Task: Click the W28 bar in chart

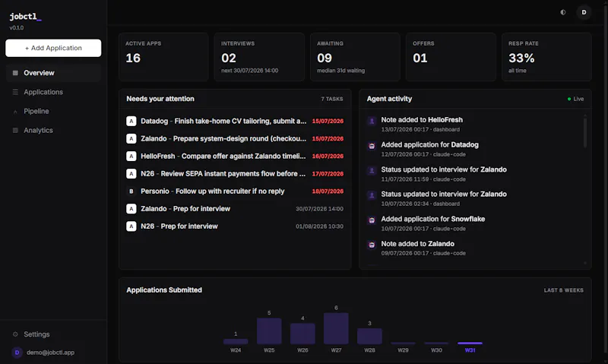Action: click(x=369, y=336)
